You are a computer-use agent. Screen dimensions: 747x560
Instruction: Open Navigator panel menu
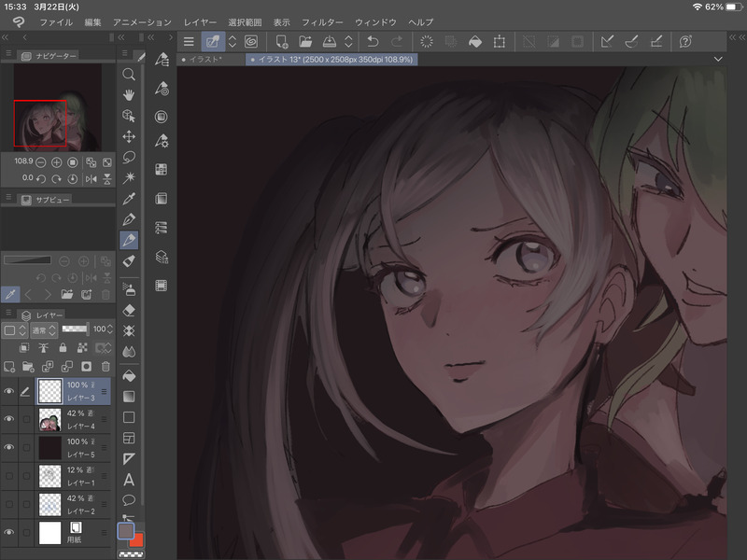click(8, 54)
